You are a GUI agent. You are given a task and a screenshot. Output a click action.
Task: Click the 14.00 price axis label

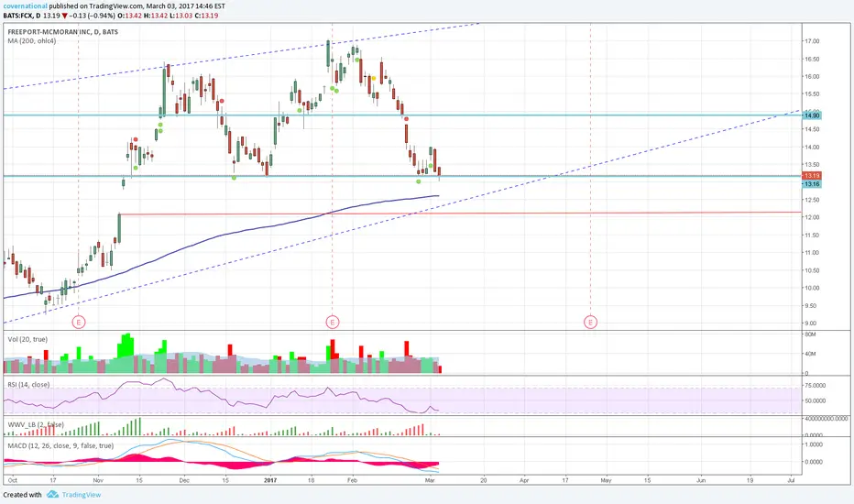(812, 148)
